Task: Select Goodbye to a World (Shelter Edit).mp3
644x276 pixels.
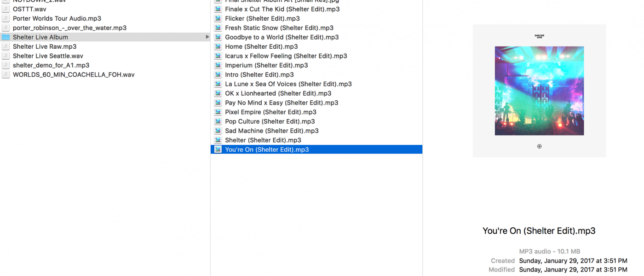Action: (282, 37)
